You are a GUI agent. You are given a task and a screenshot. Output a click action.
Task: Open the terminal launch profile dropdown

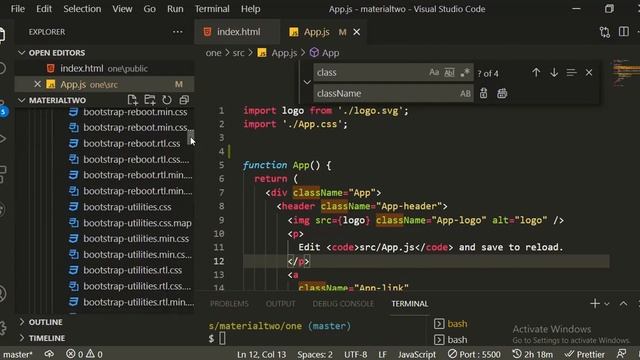[607, 304]
